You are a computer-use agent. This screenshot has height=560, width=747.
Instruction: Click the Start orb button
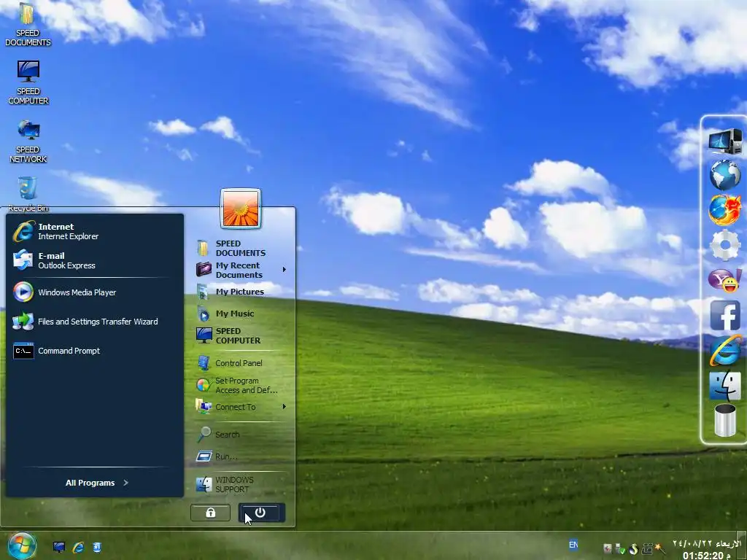click(x=22, y=545)
